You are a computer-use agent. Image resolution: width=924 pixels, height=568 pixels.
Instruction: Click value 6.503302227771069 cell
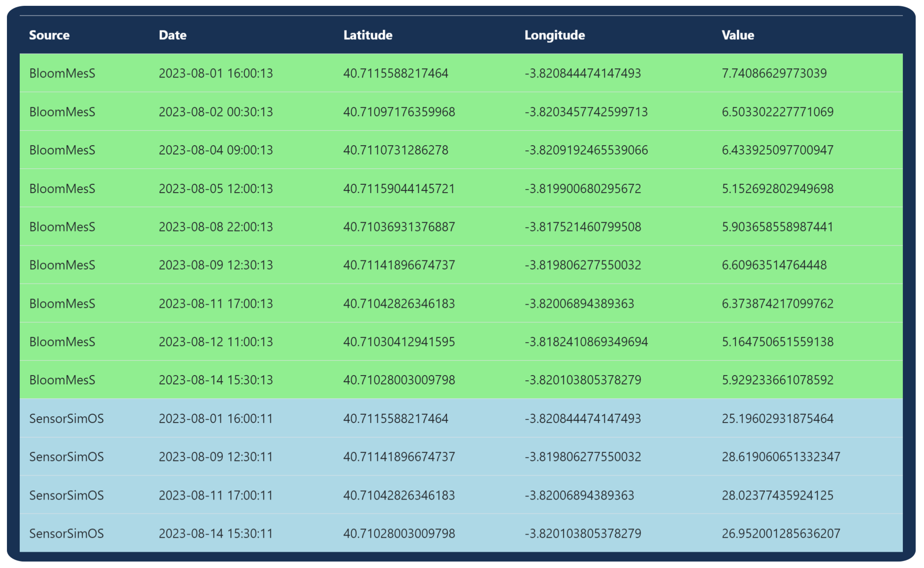777,112
